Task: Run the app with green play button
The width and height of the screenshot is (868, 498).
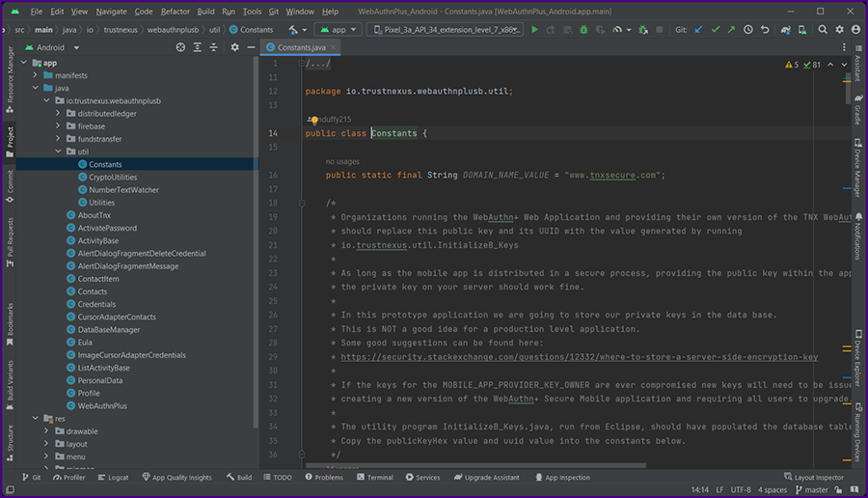Action: (x=535, y=30)
